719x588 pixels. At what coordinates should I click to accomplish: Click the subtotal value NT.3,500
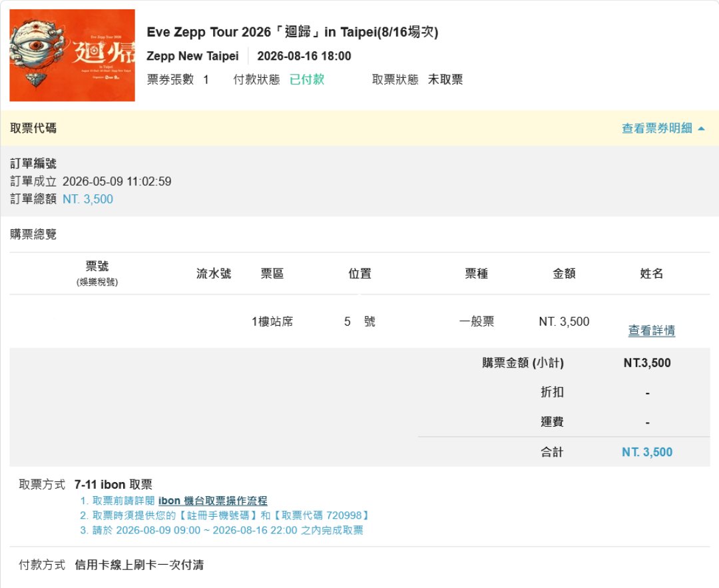click(x=647, y=363)
